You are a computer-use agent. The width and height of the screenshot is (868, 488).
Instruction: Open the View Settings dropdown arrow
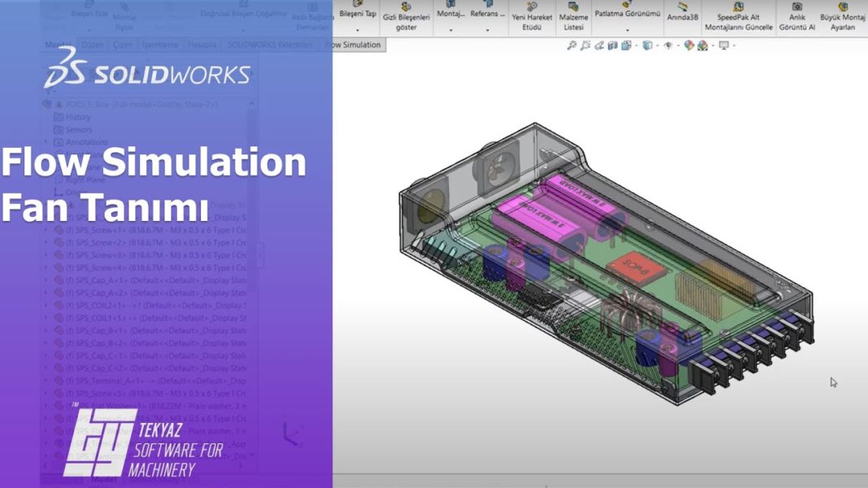coord(734,46)
